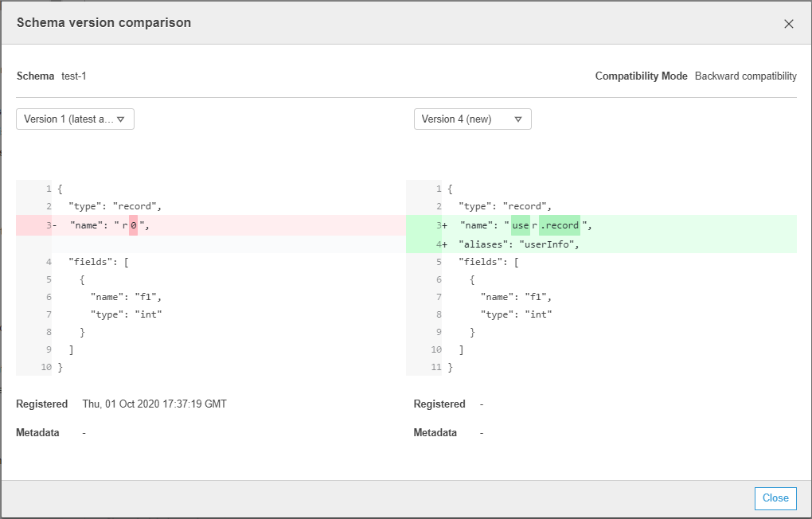Click the "type": "int" line in left pane

tap(126, 314)
